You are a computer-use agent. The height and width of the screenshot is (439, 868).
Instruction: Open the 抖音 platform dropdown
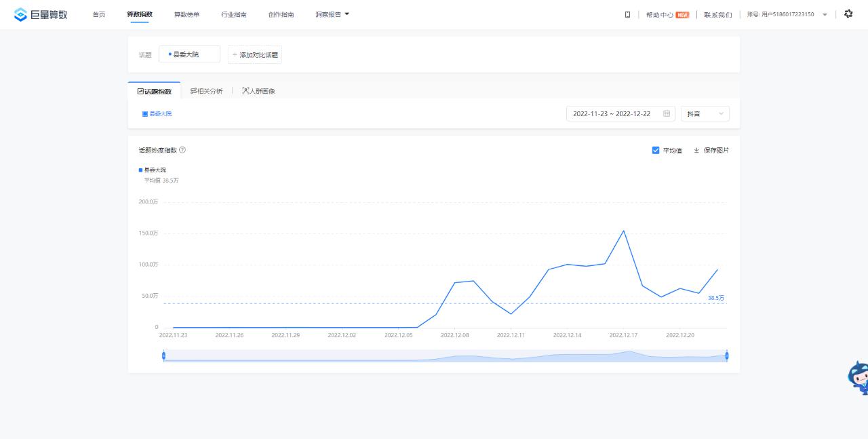click(x=705, y=114)
